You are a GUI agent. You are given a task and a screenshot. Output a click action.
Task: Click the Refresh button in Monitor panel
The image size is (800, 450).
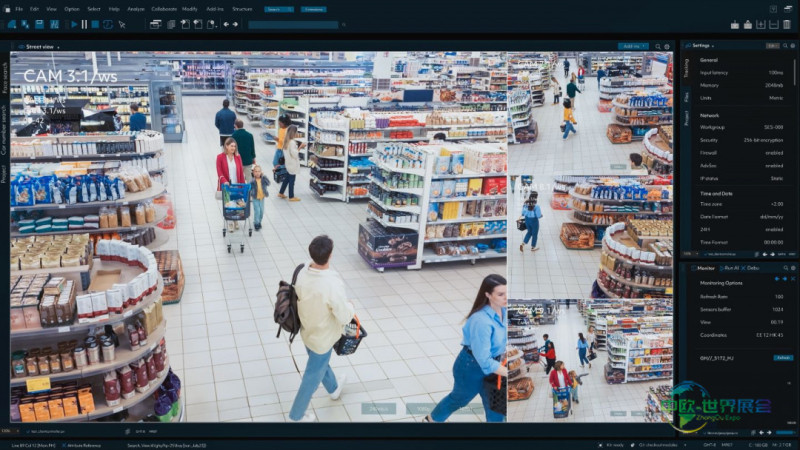[782, 357]
